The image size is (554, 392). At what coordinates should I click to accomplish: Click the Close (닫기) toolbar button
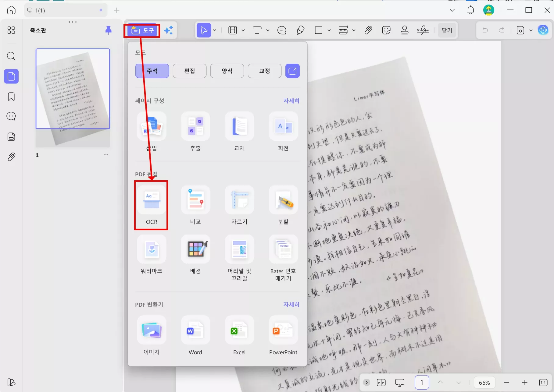(447, 30)
